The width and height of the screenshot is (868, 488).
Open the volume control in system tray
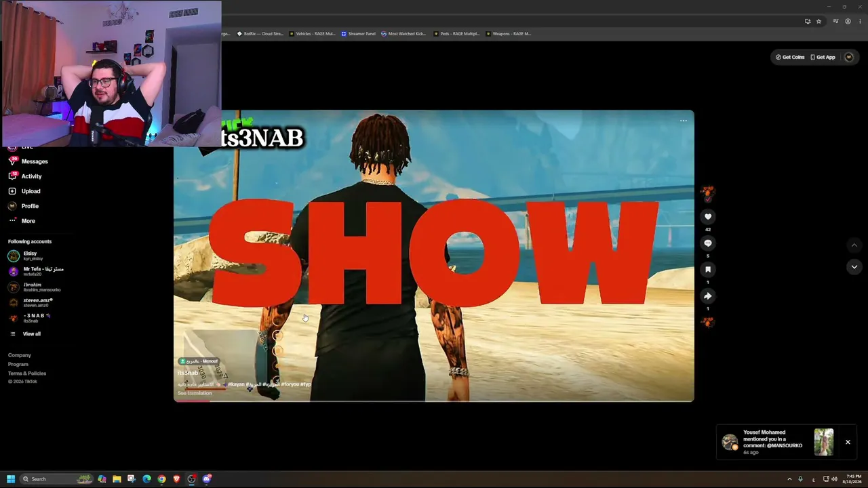pyautogui.click(x=834, y=479)
